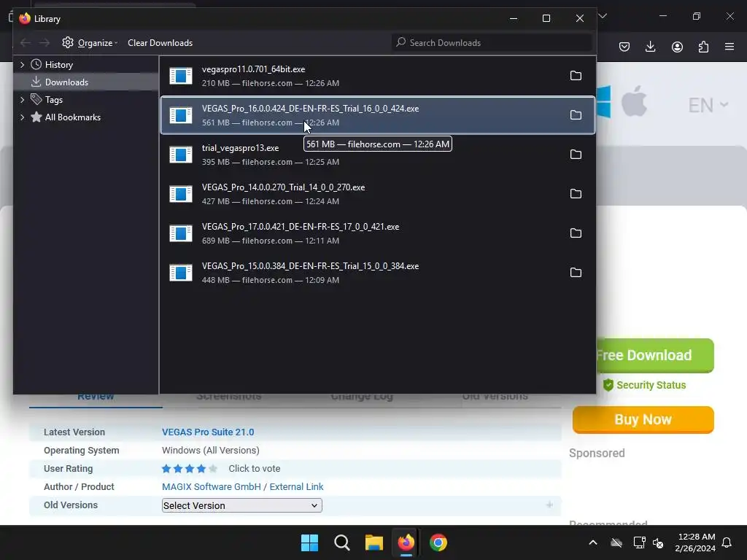The width and height of the screenshot is (747, 560).
Task: Expand the Tags tree node
Action: coord(22,99)
